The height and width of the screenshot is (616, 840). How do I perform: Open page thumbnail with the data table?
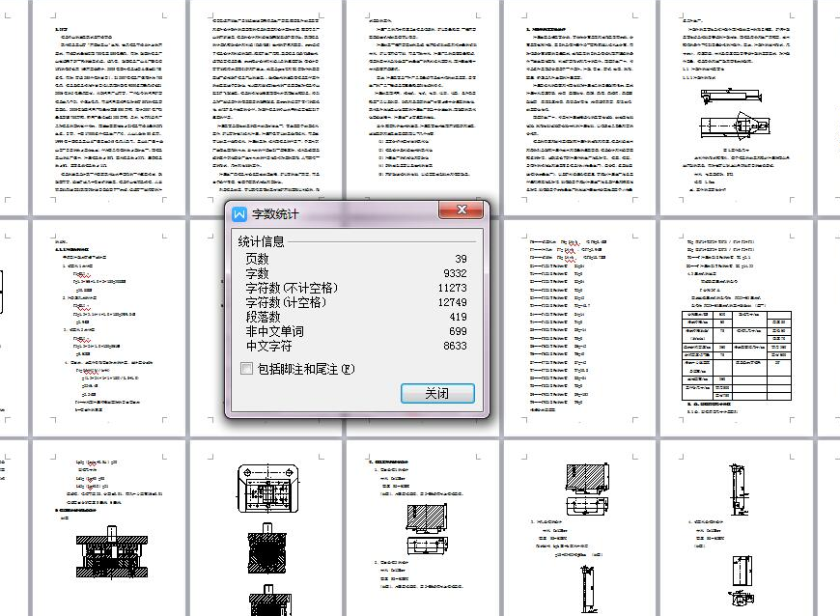click(737, 328)
